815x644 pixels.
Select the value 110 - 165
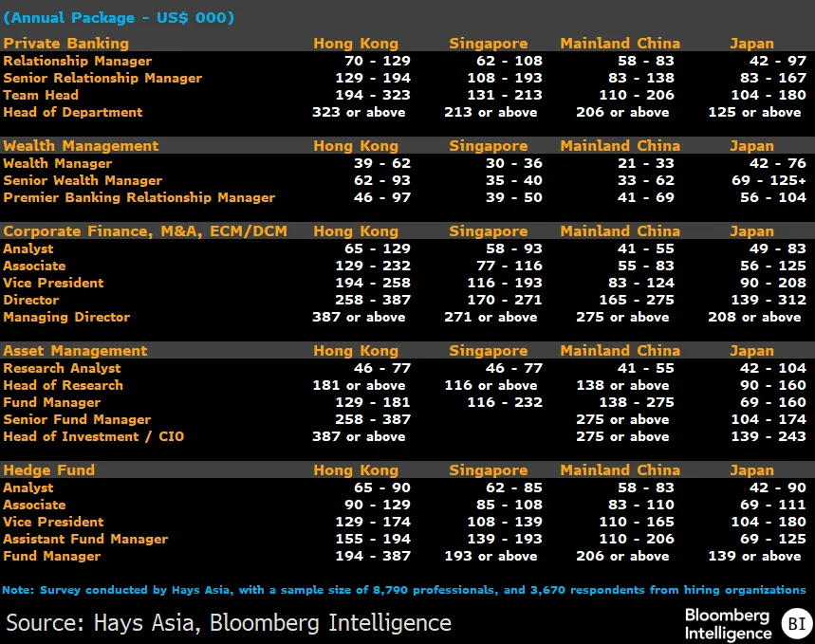click(x=637, y=522)
